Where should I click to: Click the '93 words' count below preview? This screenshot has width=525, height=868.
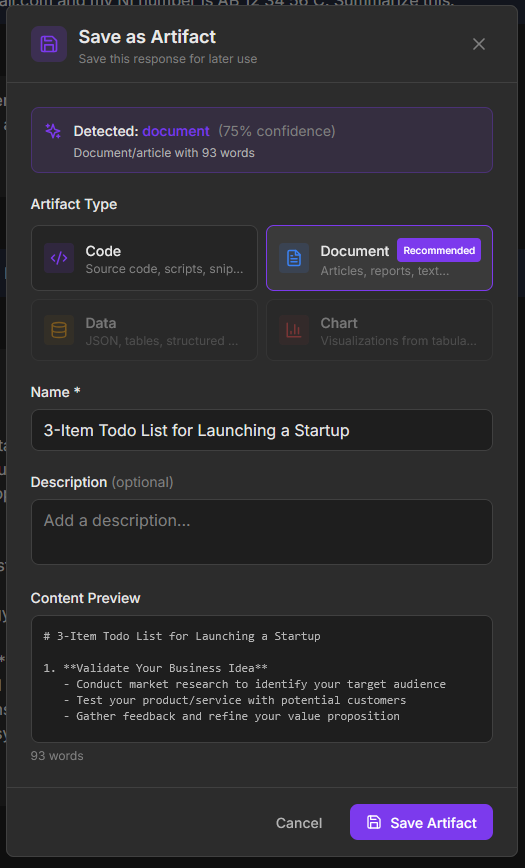point(57,756)
